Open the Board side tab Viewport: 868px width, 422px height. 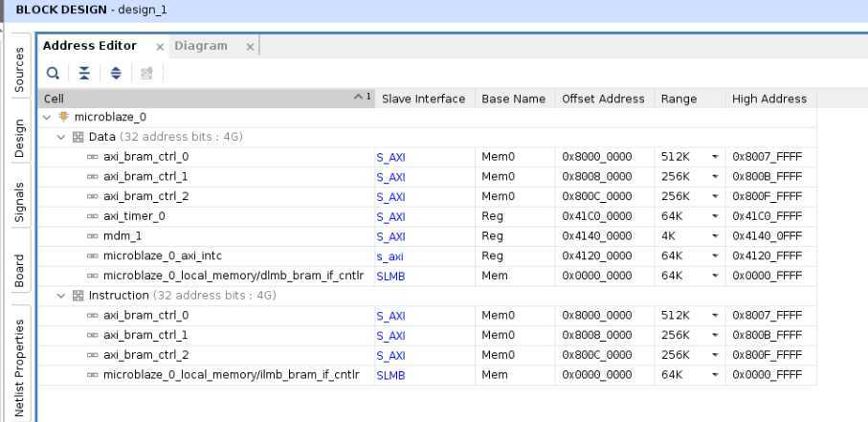[x=19, y=271]
